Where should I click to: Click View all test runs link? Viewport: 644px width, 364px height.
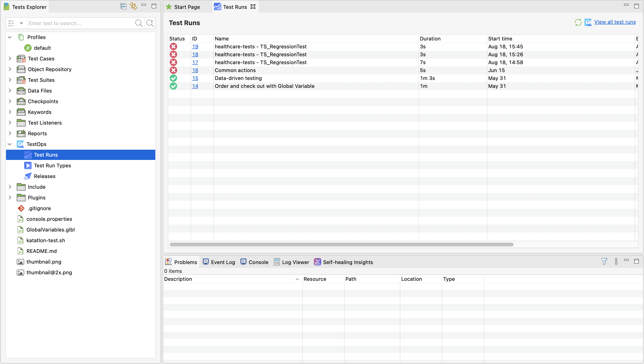[x=614, y=22]
